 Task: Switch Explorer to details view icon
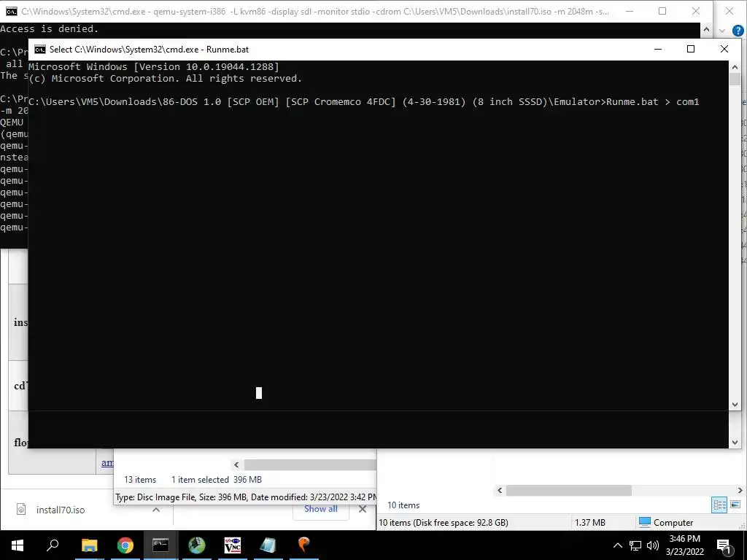(719, 505)
